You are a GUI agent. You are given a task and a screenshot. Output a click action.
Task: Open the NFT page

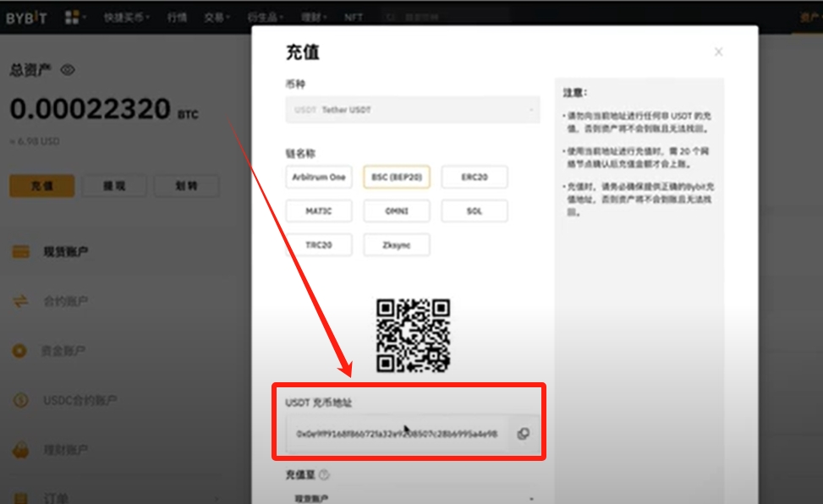click(x=354, y=17)
